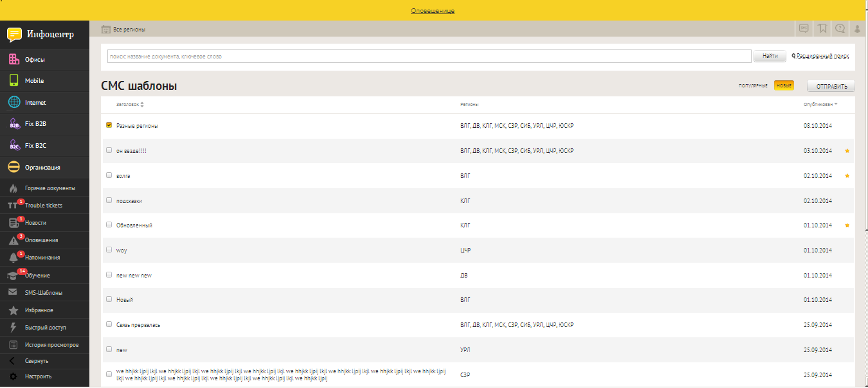Image resolution: width=868 pixels, height=388 pixels.
Task: Check the «Связь прервалась» row checkbox
Action: (109, 324)
